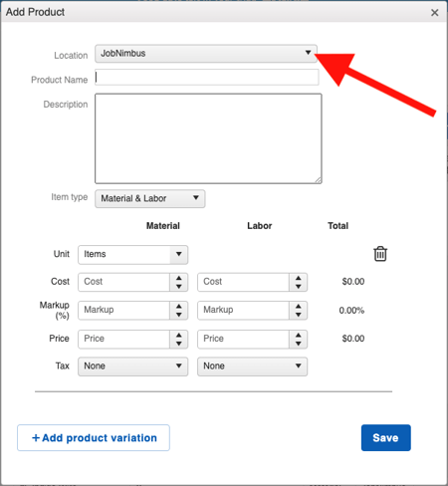
Task: Click the Save button
Action: [x=386, y=437]
